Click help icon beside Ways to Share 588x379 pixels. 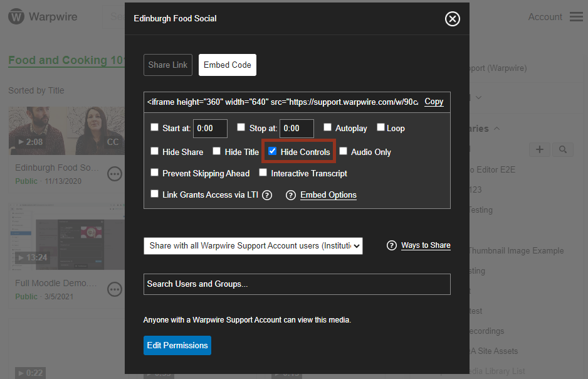pos(392,245)
